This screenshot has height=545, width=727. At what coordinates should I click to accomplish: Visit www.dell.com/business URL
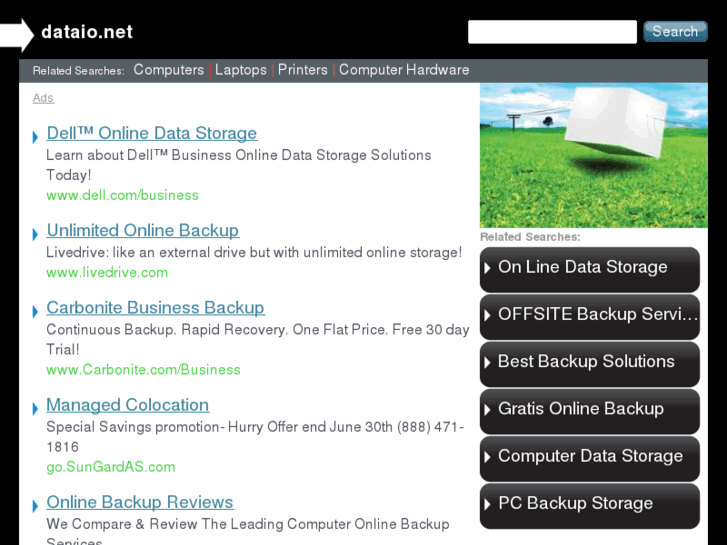(x=122, y=195)
